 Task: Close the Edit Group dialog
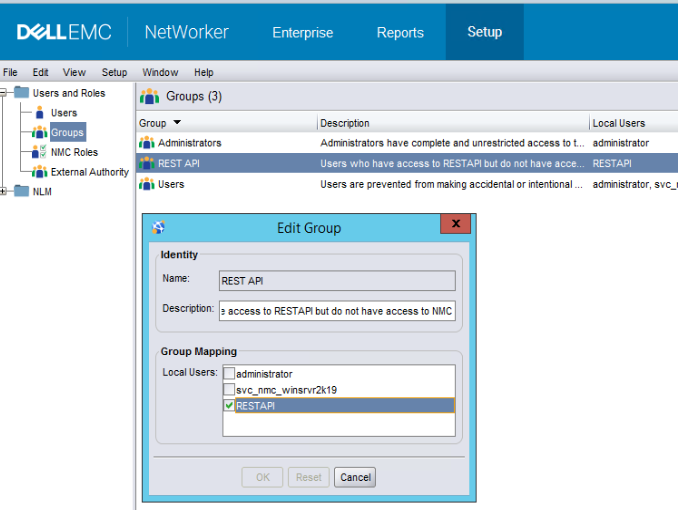(x=456, y=224)
